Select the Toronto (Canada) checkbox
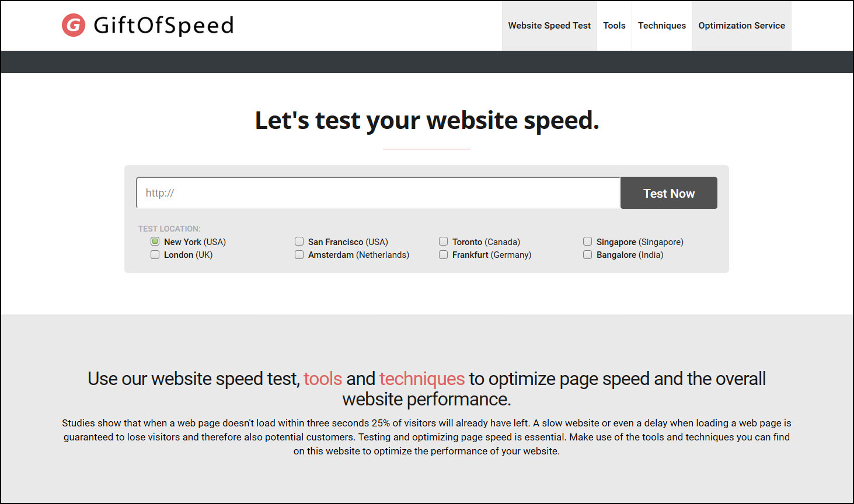 [443, 242]
